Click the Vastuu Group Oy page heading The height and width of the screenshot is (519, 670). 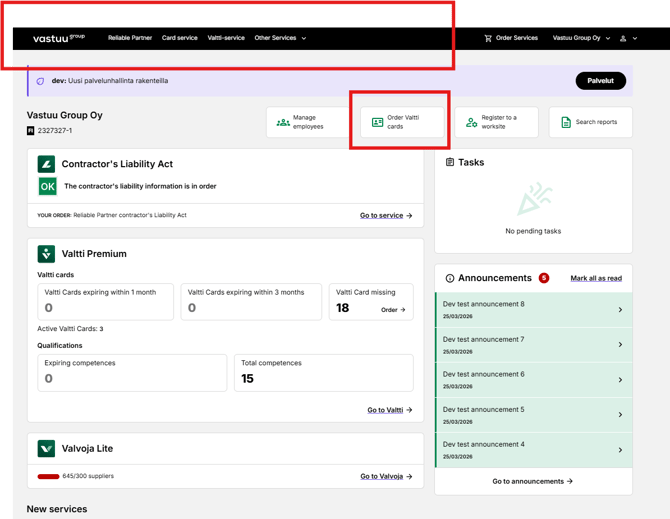coord(65,115)
